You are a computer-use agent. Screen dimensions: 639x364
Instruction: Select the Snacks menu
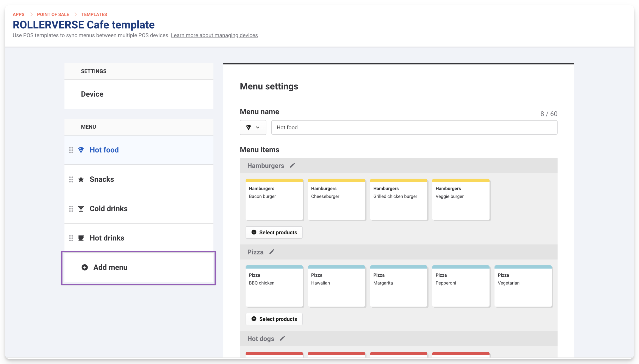(x=139, y=179)
